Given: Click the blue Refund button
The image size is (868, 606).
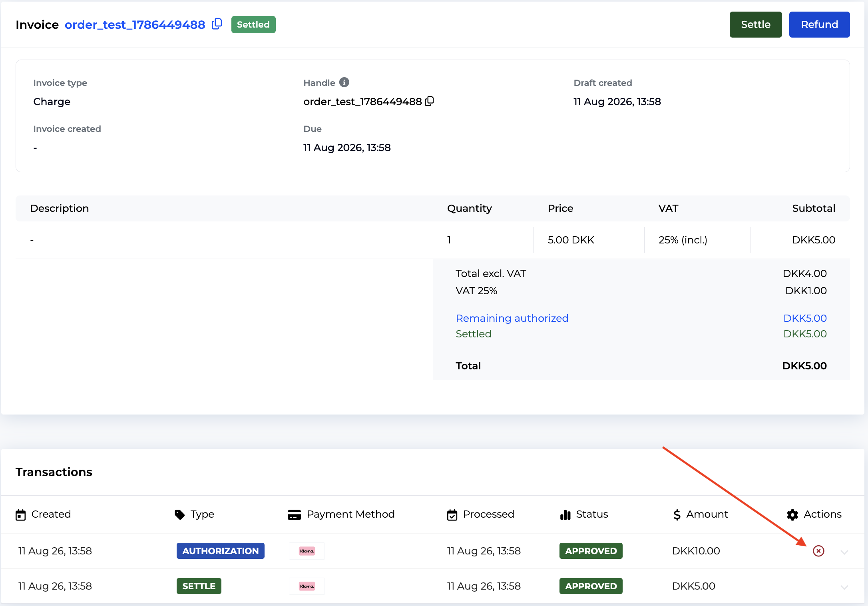Looking at the screenshot, I should [820, 24].
